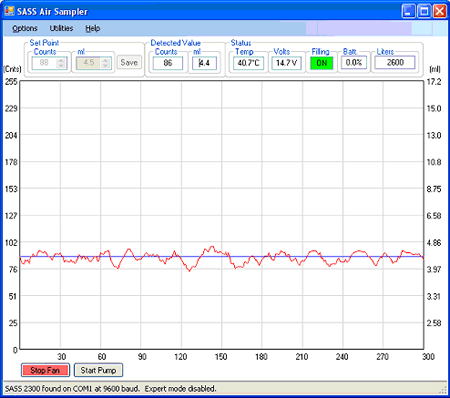Click the left axis label 153
This screenshot has width=450, height=398.
[x=11, y=189]
